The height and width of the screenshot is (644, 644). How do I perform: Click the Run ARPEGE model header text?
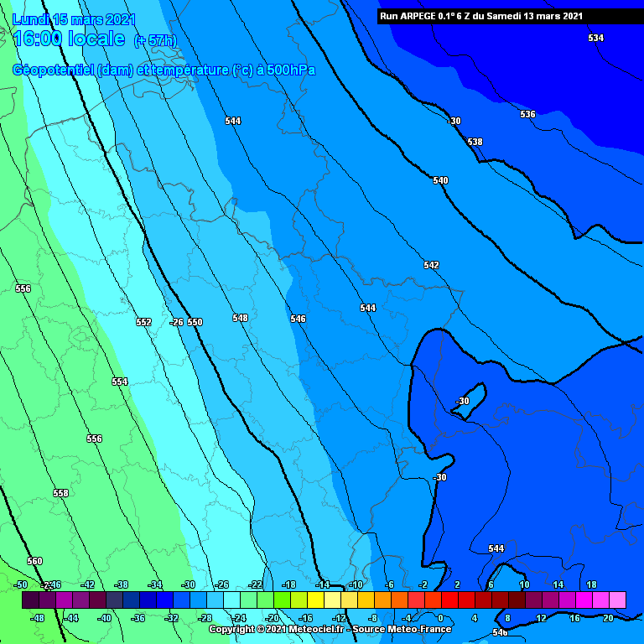[480, 16]
